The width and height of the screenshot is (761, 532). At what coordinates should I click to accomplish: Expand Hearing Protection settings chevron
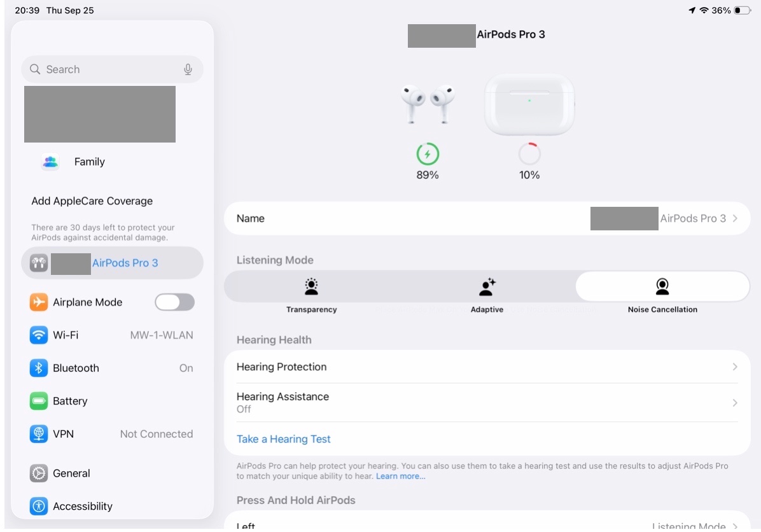pos(735,367)
